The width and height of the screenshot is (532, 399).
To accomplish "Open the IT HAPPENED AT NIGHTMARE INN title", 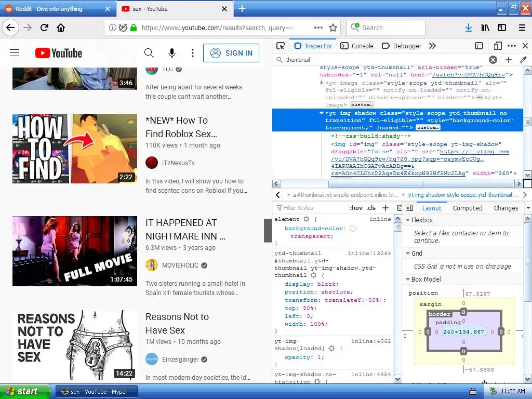I will [x=185, y=229].
